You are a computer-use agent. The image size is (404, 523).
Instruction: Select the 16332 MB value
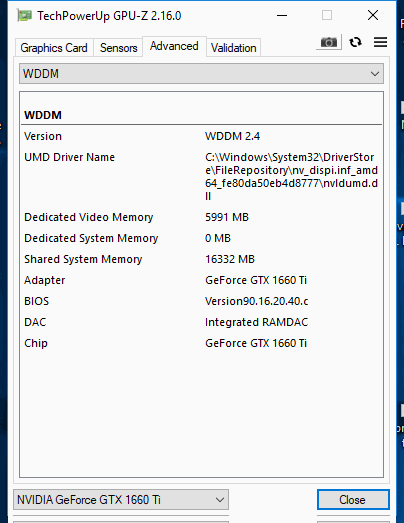click(x=230, y=259)
